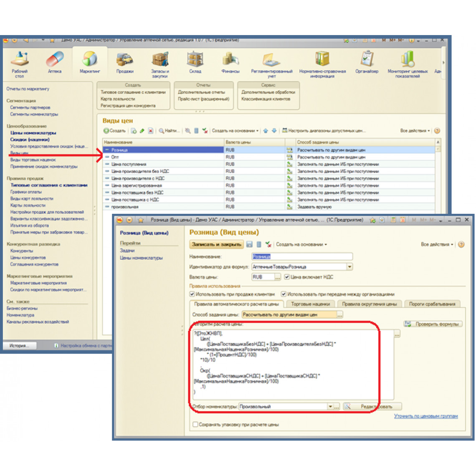Select Правила автоматического расчета цены tab
This screenshot has width=476, height=476.
tap(236, 304)
